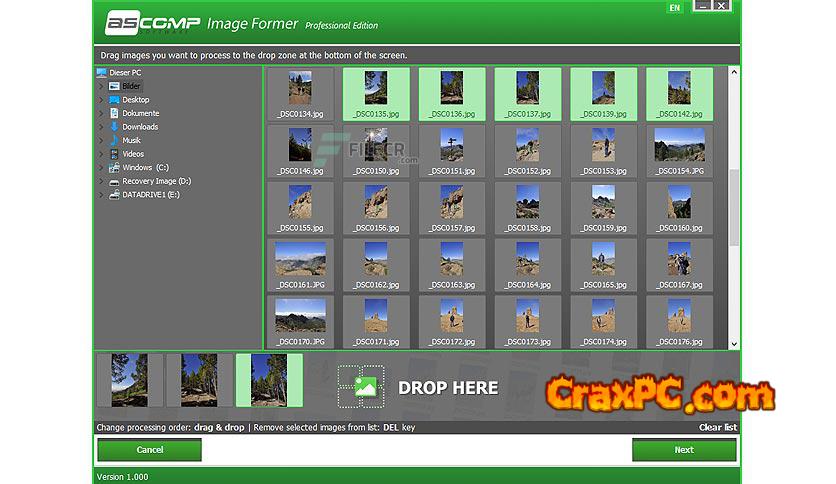Click the Downloads arrow icon
Image resolution: width=836 pixels, height=484 pixels.
pos(114,126)
